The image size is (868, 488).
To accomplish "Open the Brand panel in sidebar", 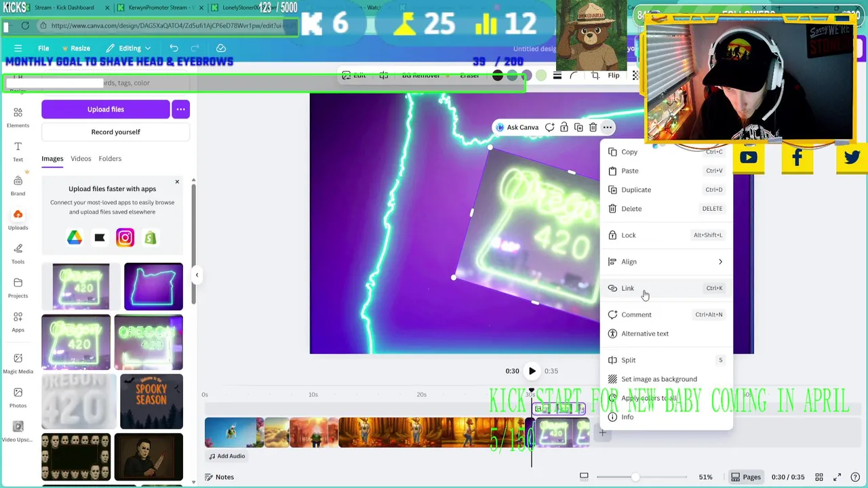I will [18, 185].
